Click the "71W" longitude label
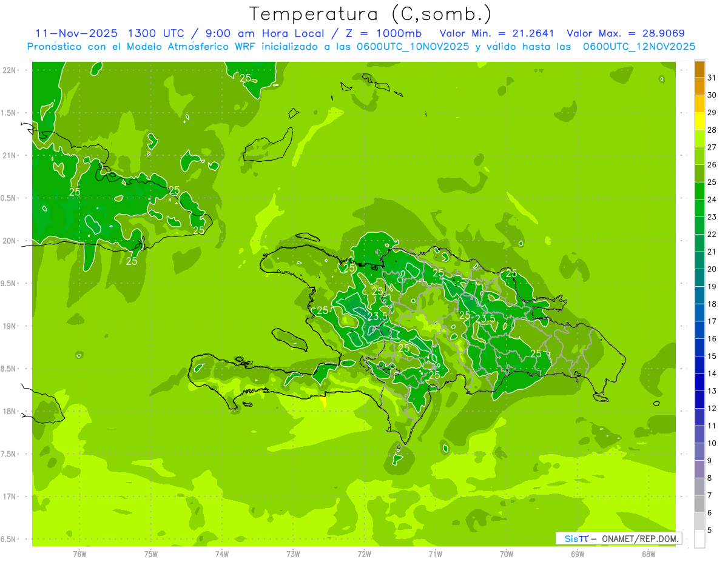The height and width of the screenshot is (562, 728). click(435, 554)
